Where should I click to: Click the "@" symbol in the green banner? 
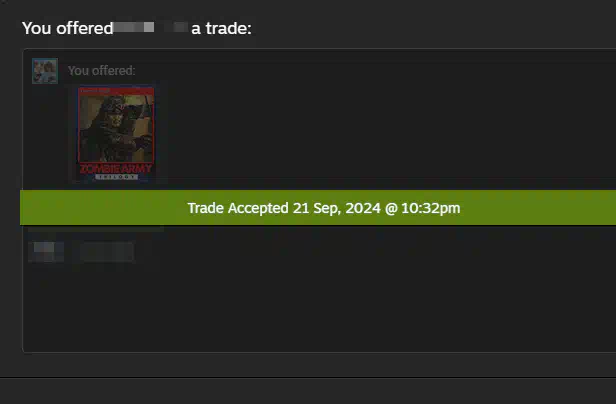(x=391, y=208)
